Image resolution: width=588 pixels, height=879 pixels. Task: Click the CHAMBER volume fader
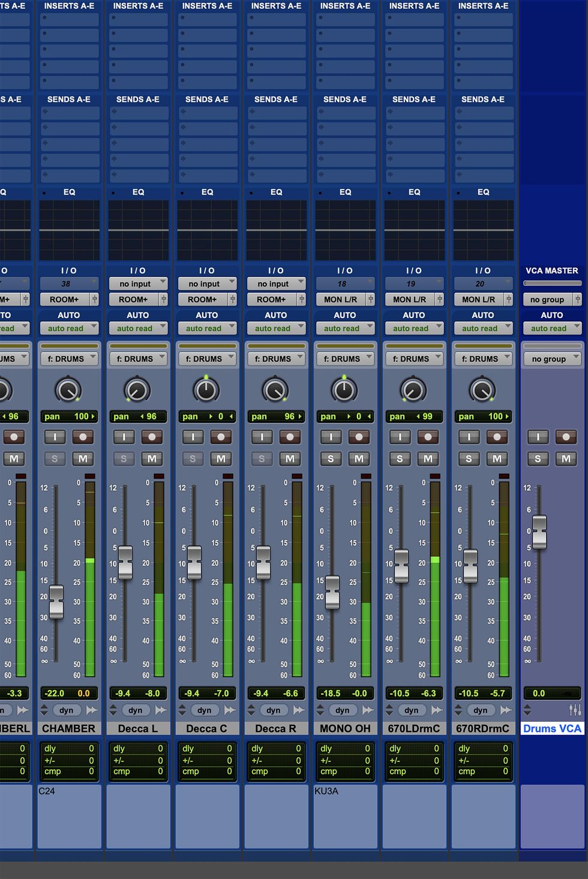(x=56, y=602)
